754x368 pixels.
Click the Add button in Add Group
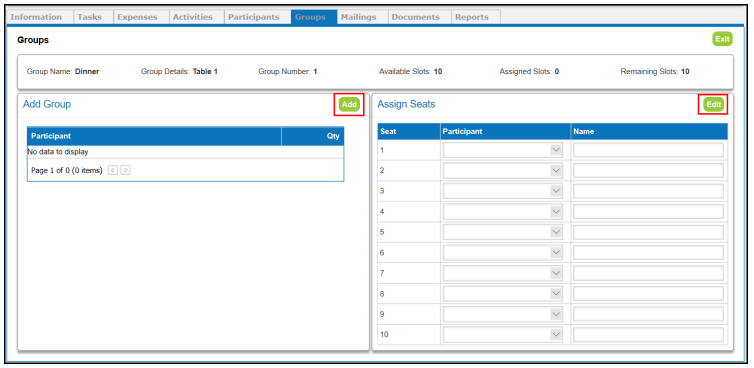coord(349,104)
